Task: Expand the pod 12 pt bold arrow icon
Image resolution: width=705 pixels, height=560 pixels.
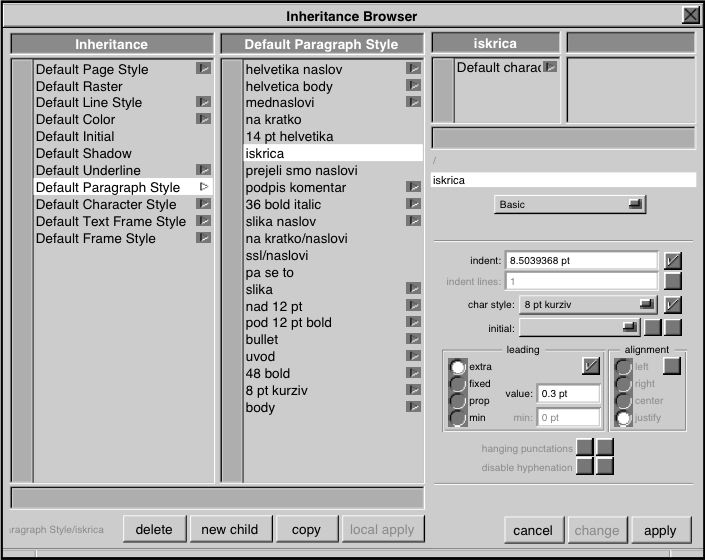Action: 413,322
